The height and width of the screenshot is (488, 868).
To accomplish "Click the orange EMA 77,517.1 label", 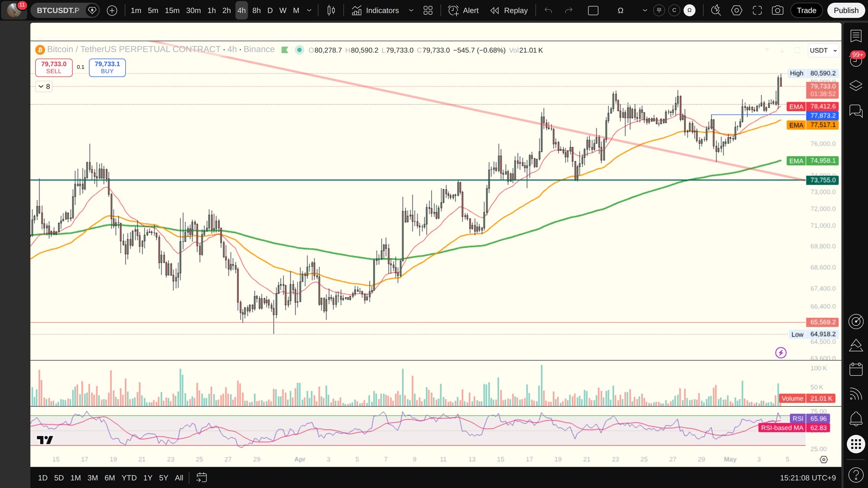I will coord(812,125).
